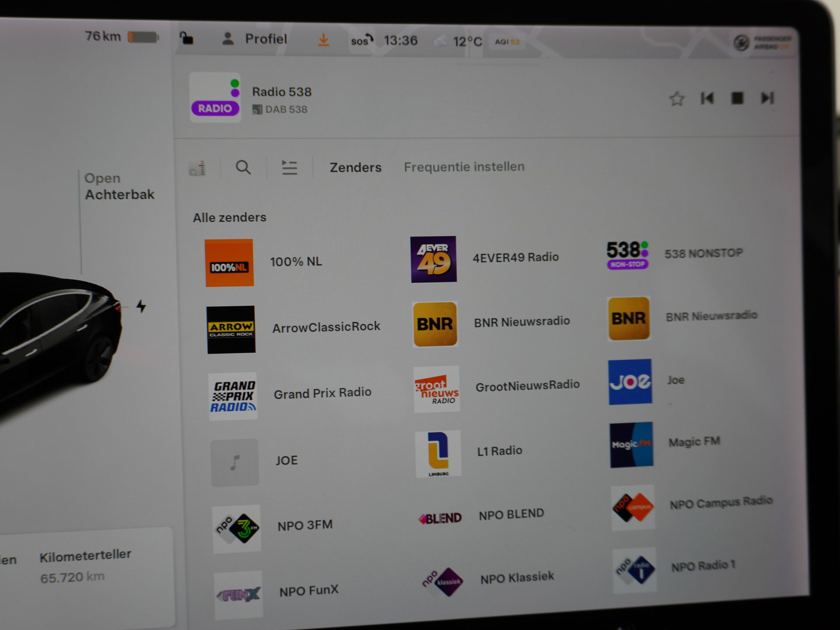Tap the lock icon in status bar
The height and width of the screenshot is (630, 840).
[x=187, y=38]
